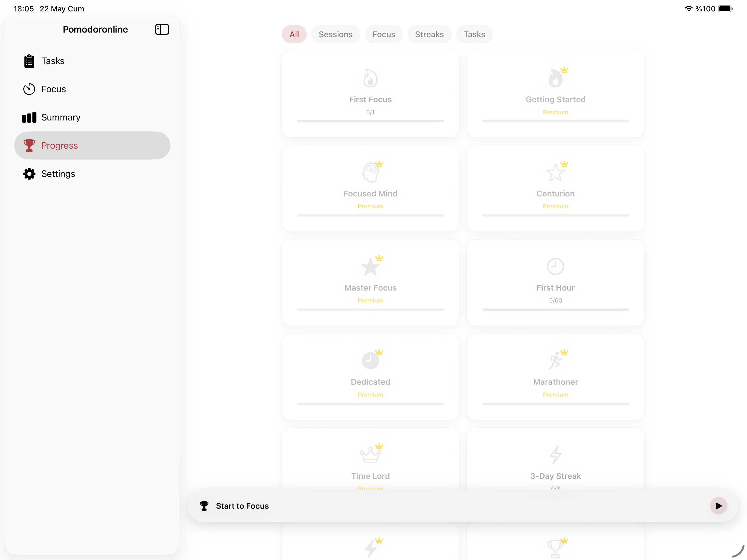Click the Centurion progress bar
The height and width of the screenshot is (560, 747).
click(555, 215)
